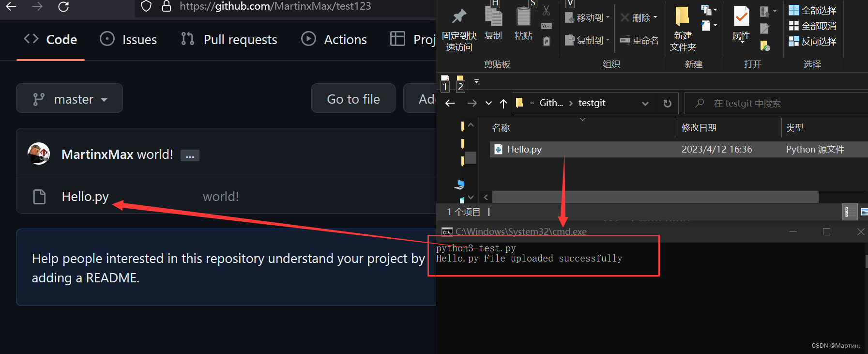Switch to the Actions tab
868x354 pixels.
click(x=334, y=39)
